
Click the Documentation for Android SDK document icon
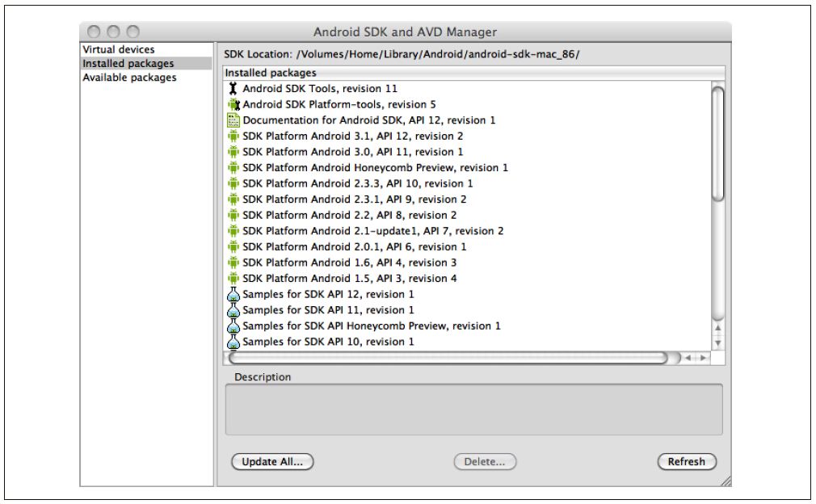point(233,120)
